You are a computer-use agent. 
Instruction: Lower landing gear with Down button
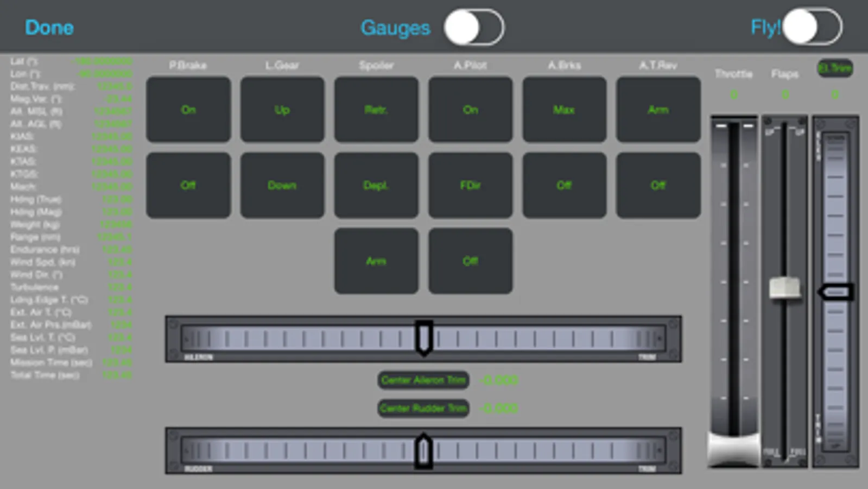[282, 185]
